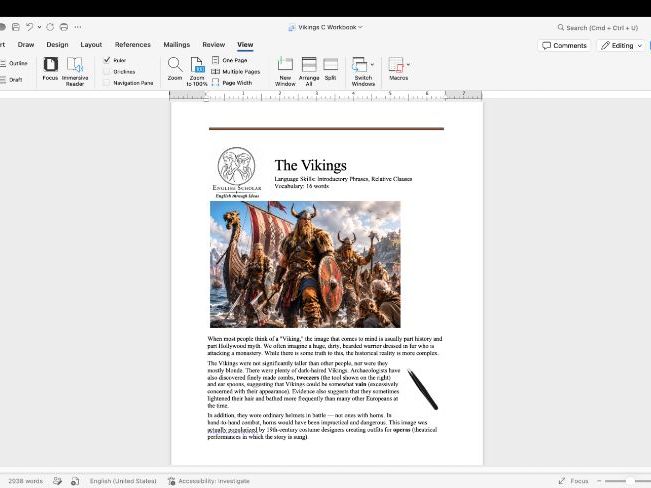Viewport: 651px width, 488px height.
Task: Open the Review tab
Action: (214, 44)
